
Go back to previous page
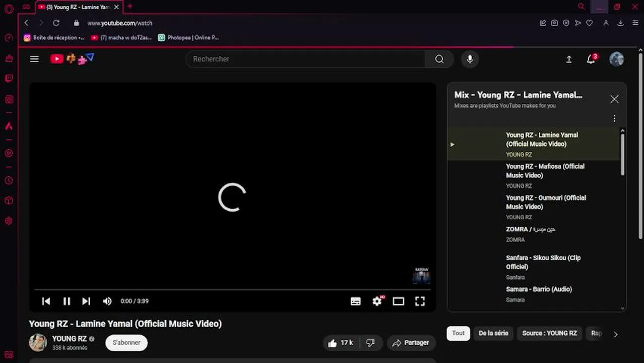point(27,23)
